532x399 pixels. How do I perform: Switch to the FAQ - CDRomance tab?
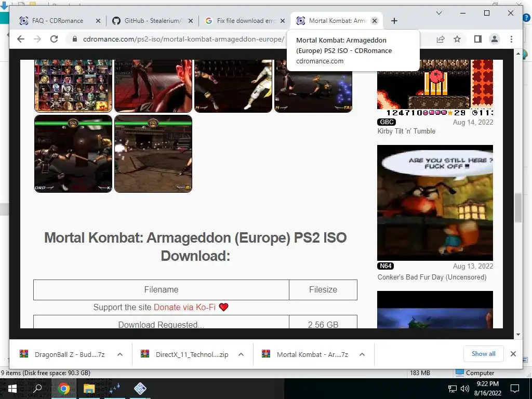click(58, 21)
